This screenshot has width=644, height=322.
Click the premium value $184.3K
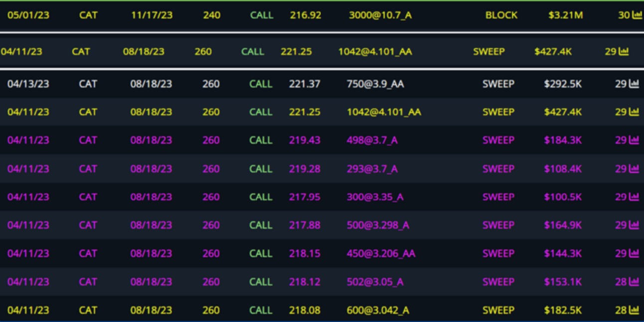(x=563, y=140)
